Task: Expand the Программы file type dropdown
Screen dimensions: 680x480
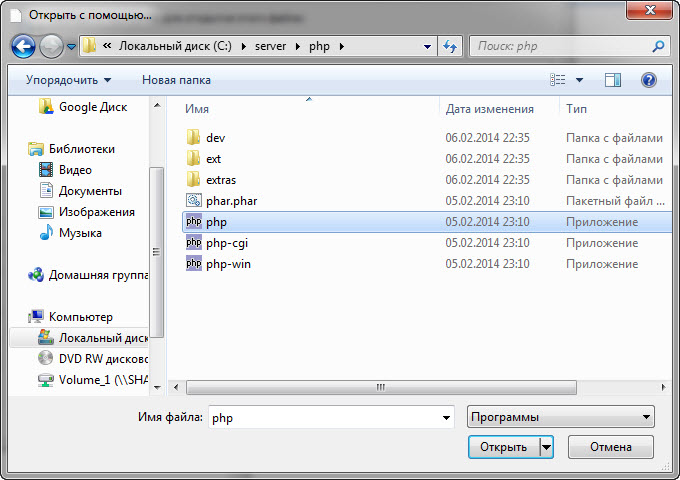Action: (x=560, y=417)
